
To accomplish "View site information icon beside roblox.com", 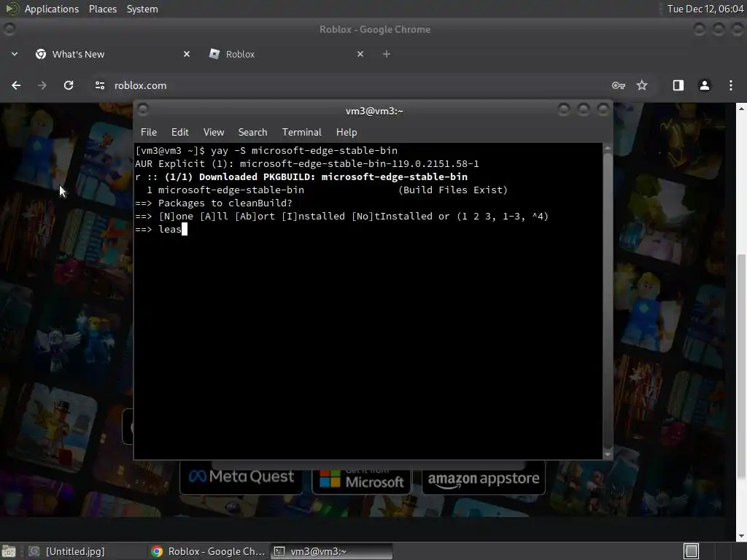I will 99,85.
